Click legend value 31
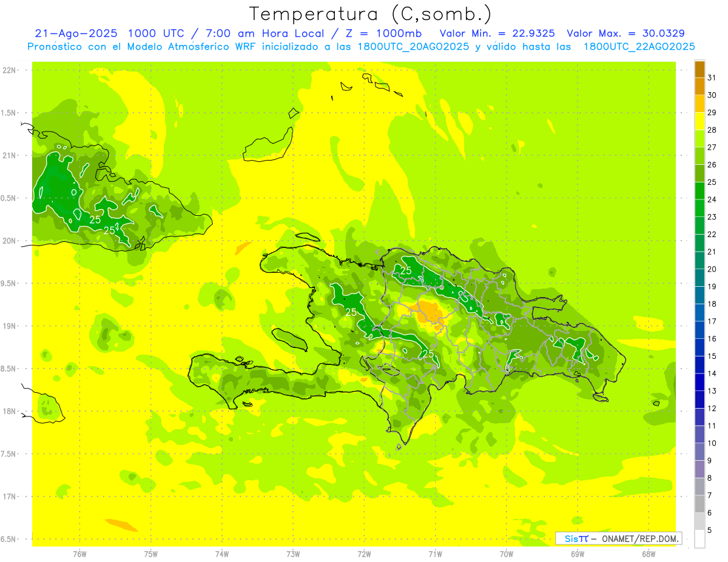This screenshot has height=562, width=728. coord(712,78)
